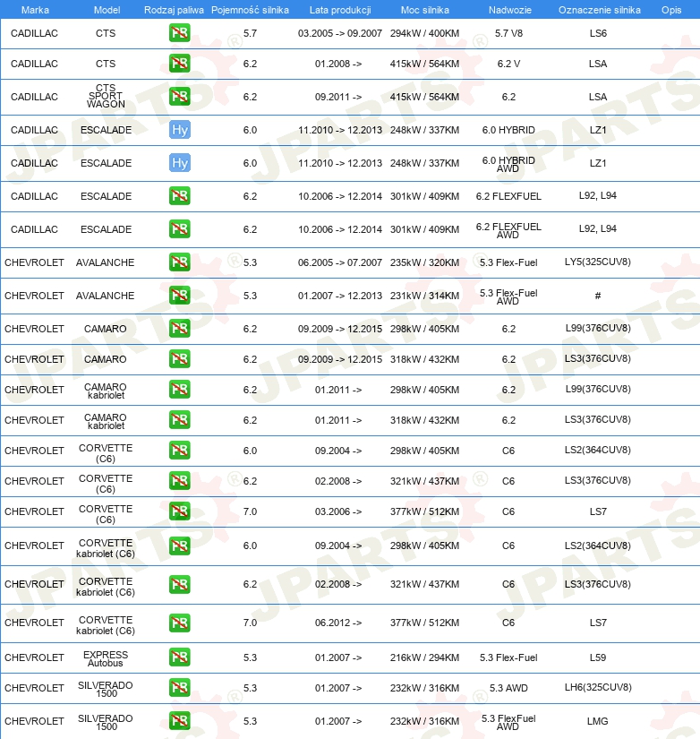Click the # engine code in Avalanche row

597,296
